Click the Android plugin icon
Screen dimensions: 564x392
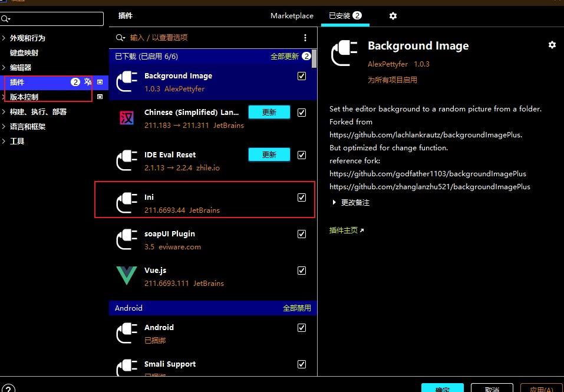click(x=127, y=333)
